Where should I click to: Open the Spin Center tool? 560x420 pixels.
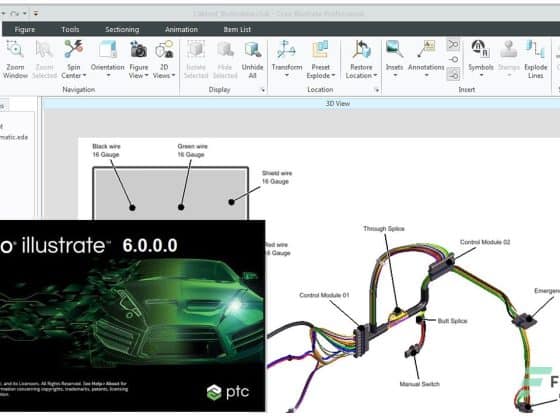(x=74, y=59)
